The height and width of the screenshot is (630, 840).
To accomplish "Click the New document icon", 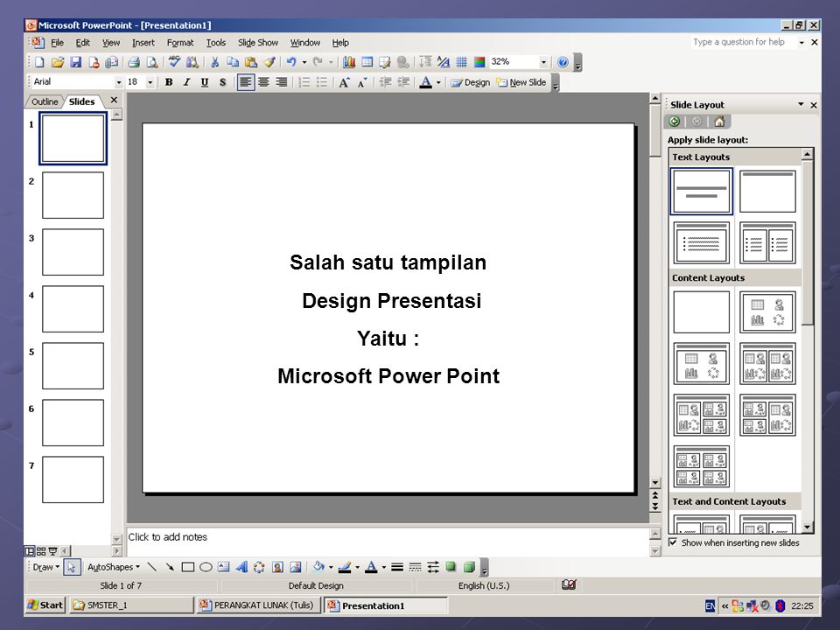I will (x=39, y=62).
